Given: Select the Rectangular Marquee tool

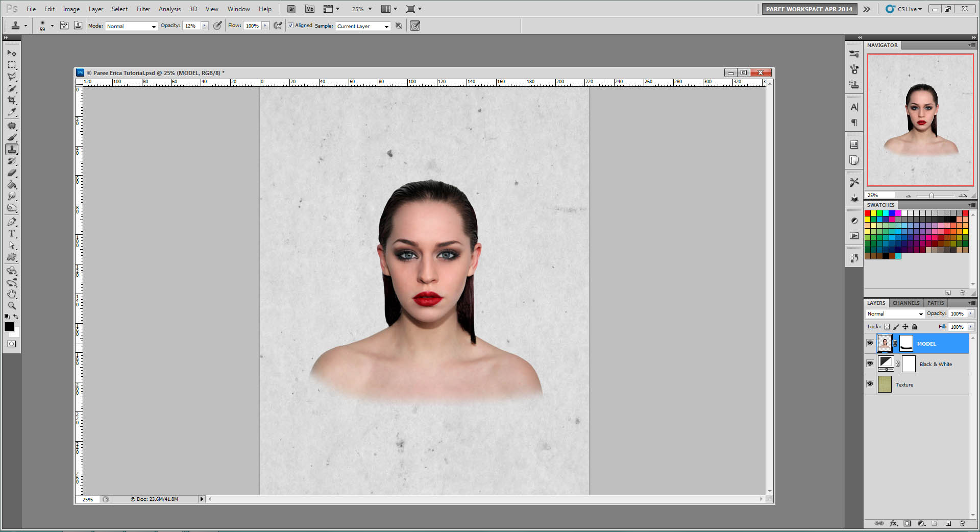Looking at the screenshot, I should point(12,65).
